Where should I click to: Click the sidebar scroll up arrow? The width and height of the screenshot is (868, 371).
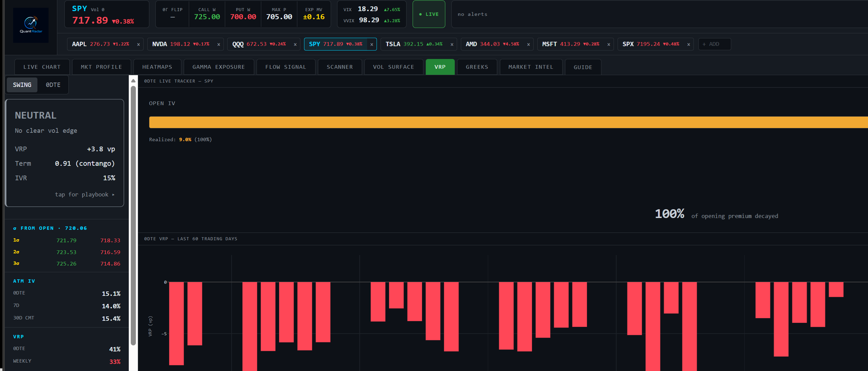[133, 81]
